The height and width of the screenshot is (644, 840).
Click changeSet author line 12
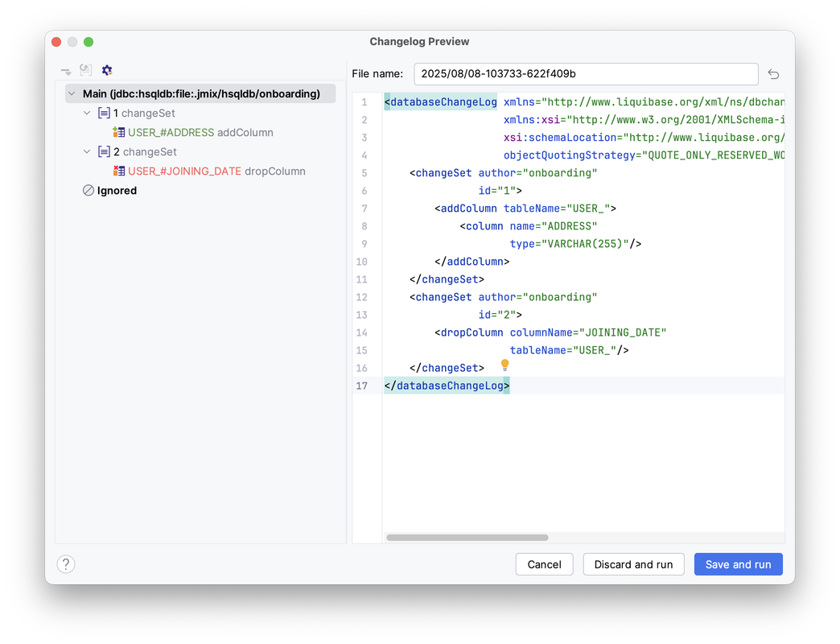[503, 297]
